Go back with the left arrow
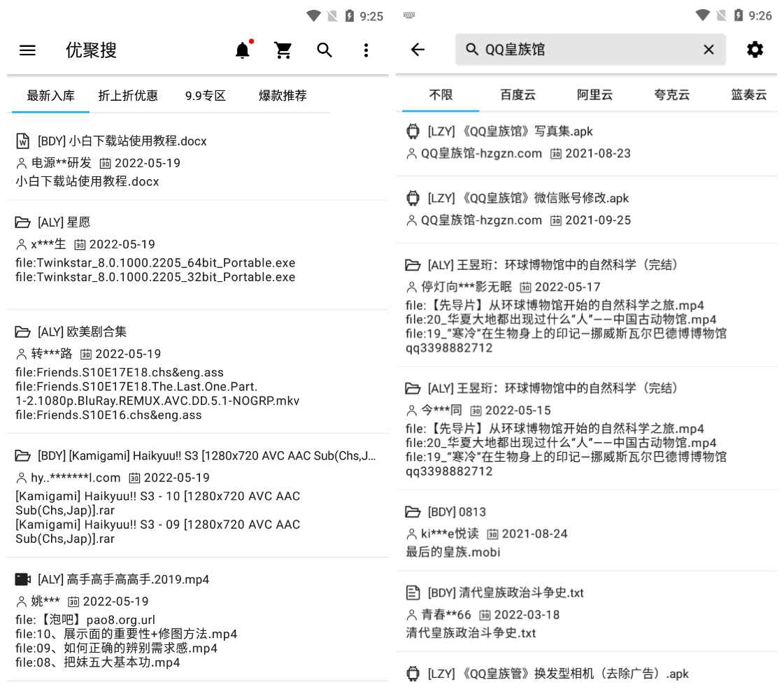Viewport: 784px width, 696px height. click(418, 49)
